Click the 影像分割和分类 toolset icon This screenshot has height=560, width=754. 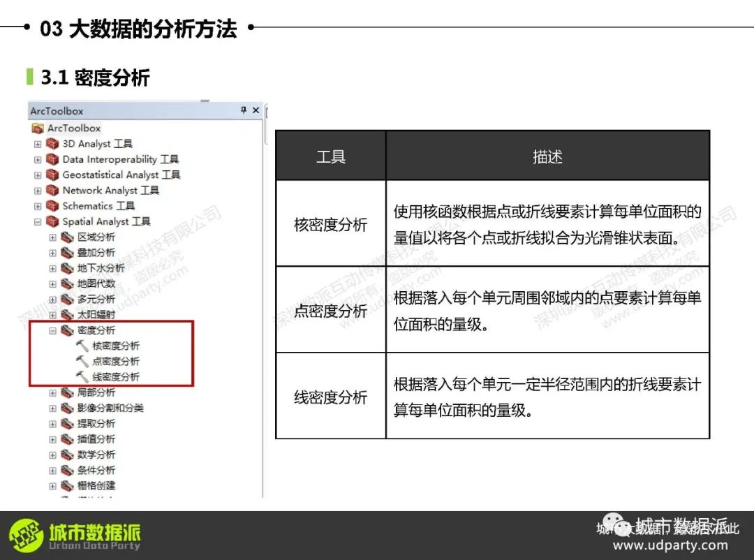(67, 408)
